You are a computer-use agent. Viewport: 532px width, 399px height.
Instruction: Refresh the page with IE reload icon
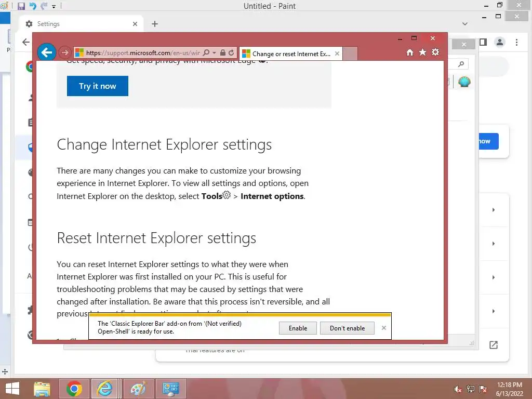pos(231,52)
